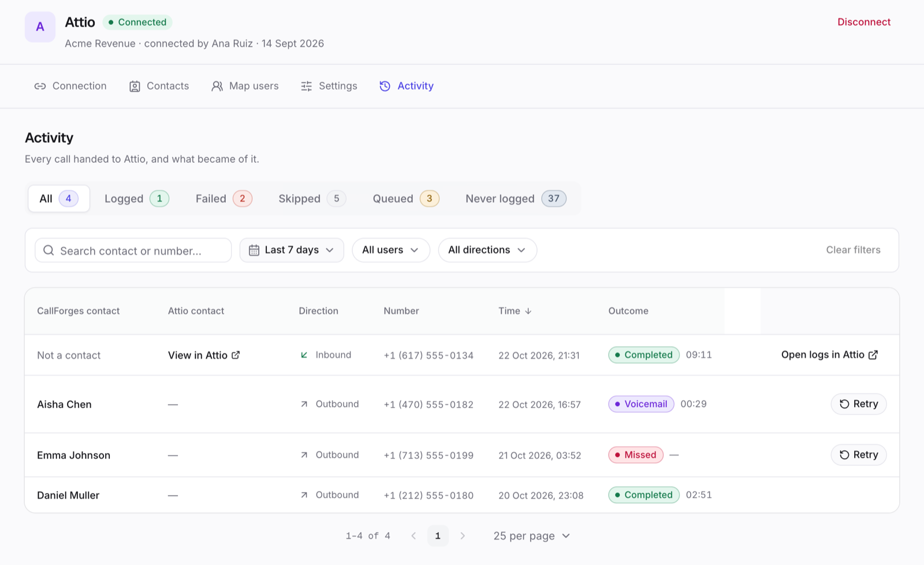The height and width of the screenshot is (565, 924).
Task: Click the Inbound arrow icon
Action: tap(304, 355)
